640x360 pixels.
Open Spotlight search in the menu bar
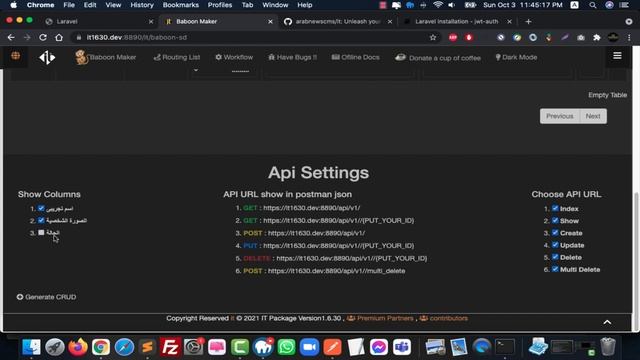593,5
